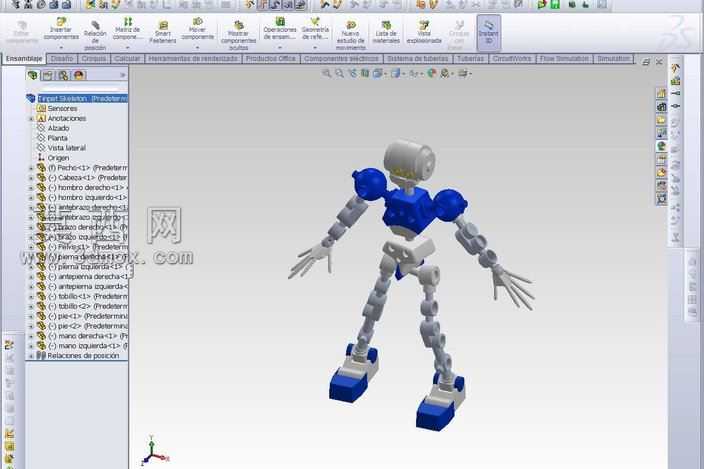The image size is (704, 469).
Task: Click the Zoom to fit magnifier icon
Action: [x=326, y=73]
